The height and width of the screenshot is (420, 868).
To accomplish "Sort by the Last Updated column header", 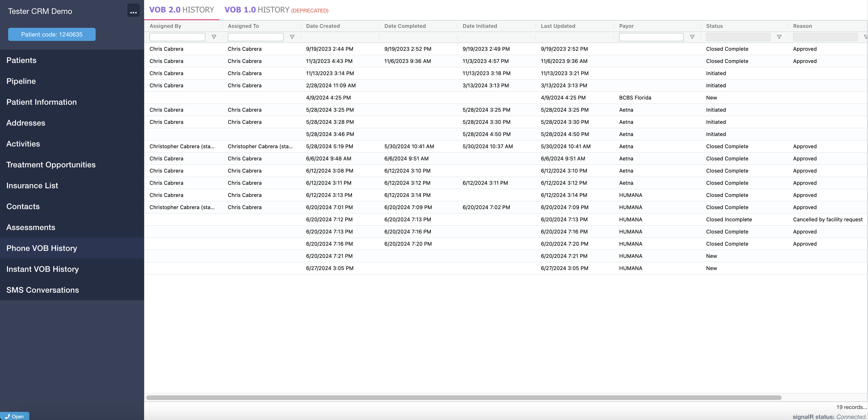I will pyautogui.click(x=558, y=26).
